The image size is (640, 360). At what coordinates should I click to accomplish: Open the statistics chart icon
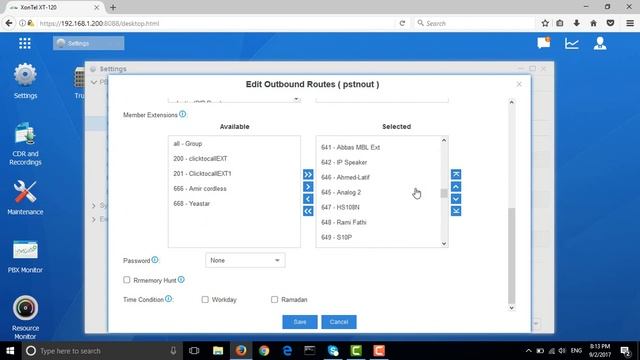pyautogui.click(x=571, y=43)
